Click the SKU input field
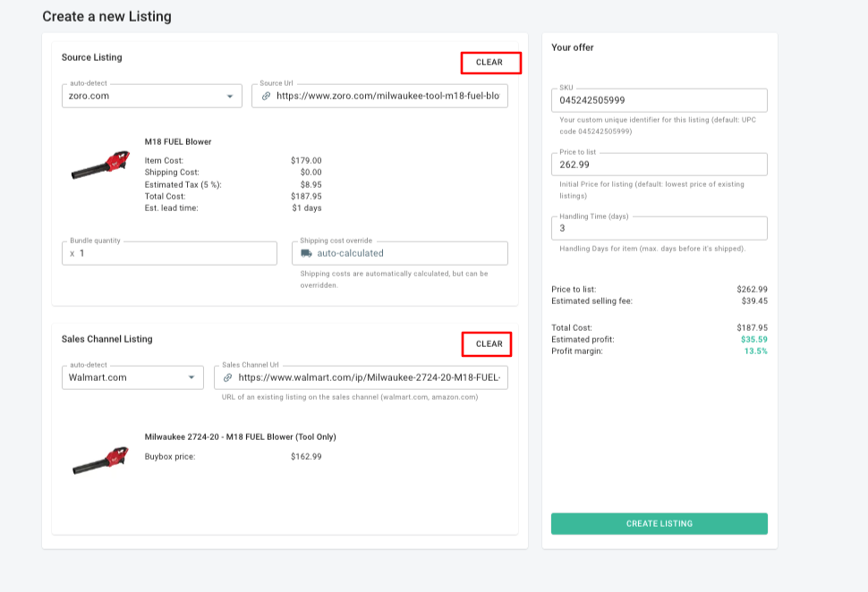The image size is (868, 592). click(659, 100)
